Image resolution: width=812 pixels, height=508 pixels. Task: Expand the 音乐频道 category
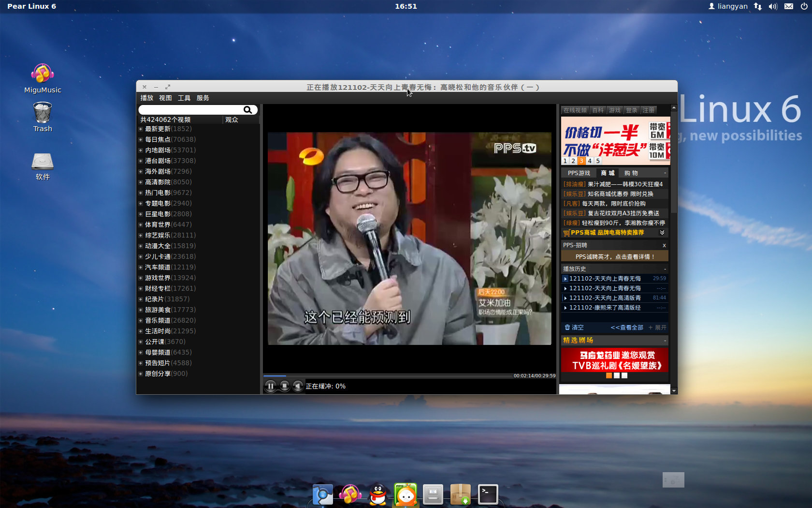click(x=141, y=320)
